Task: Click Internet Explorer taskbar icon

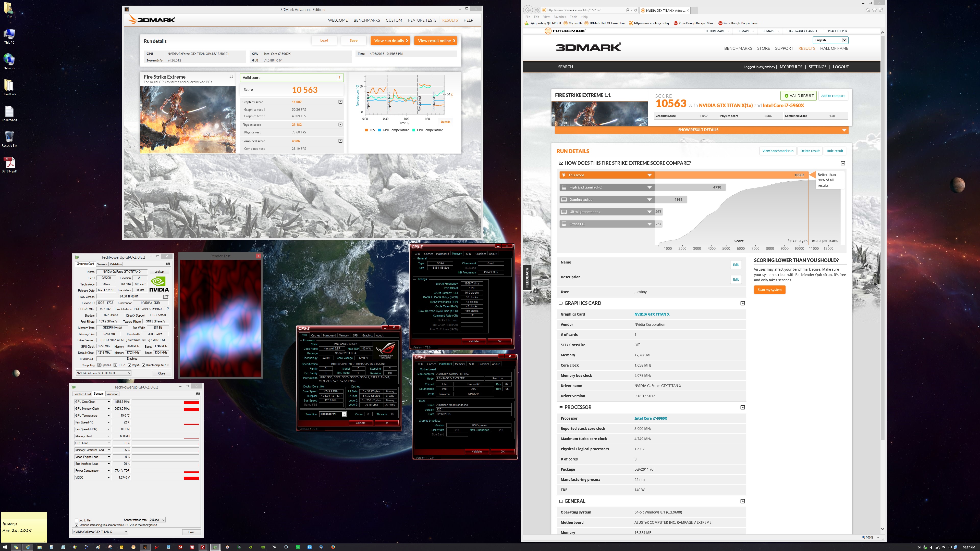Action: coord(27,547)
